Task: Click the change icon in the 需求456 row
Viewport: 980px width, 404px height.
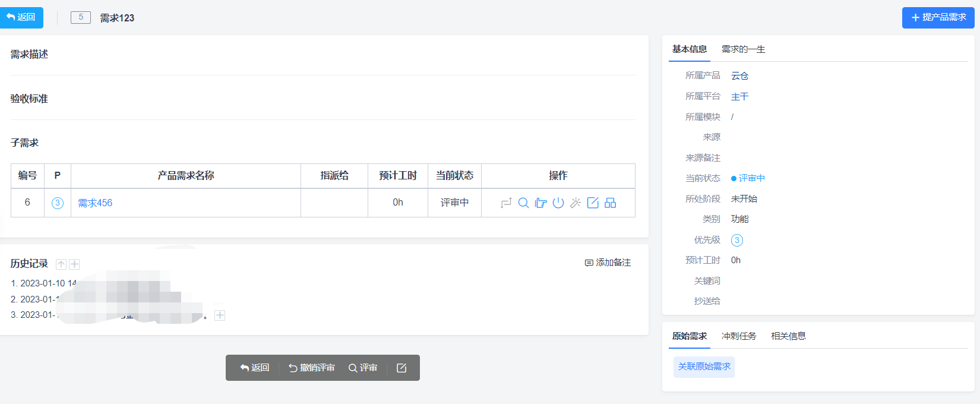Action: tap(506, 203)
